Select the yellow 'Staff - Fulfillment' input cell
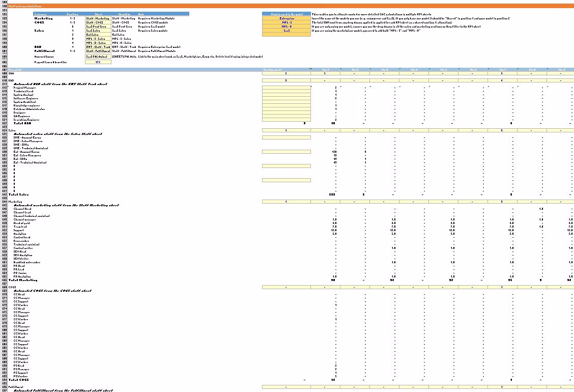574x392 pixels. 98,51
